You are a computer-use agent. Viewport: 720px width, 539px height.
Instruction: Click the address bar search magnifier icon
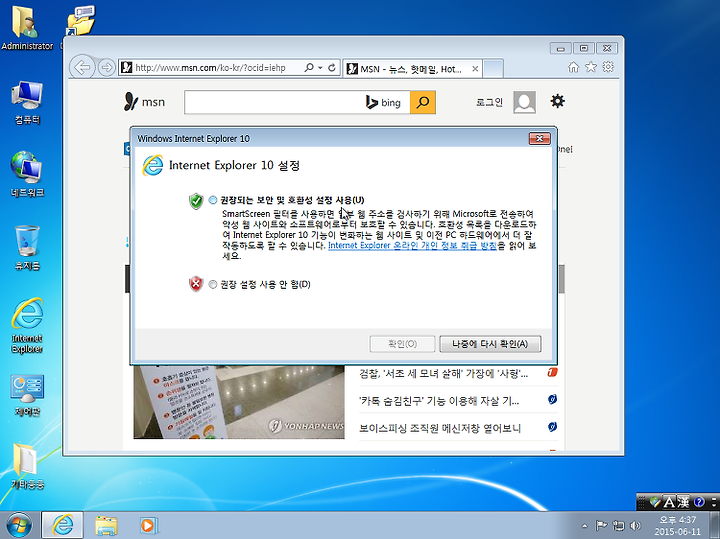(309, 67)
